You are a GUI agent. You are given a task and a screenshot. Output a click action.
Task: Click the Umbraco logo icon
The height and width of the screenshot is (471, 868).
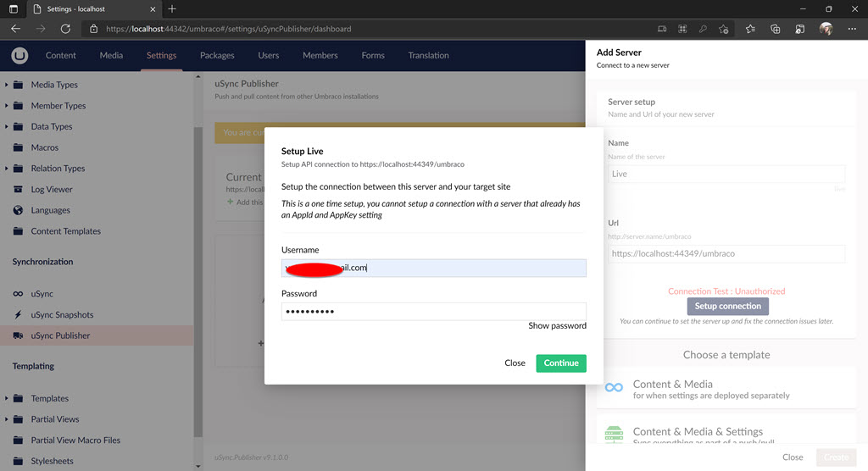click(x=19, y=55)
